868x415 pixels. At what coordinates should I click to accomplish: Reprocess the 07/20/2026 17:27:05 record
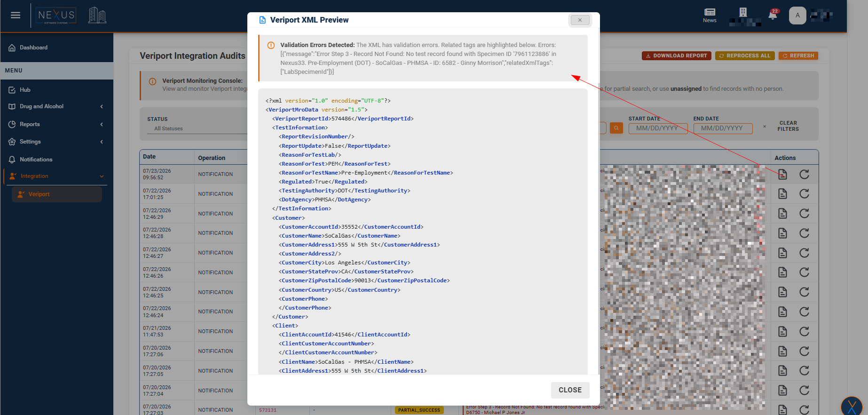805,371
